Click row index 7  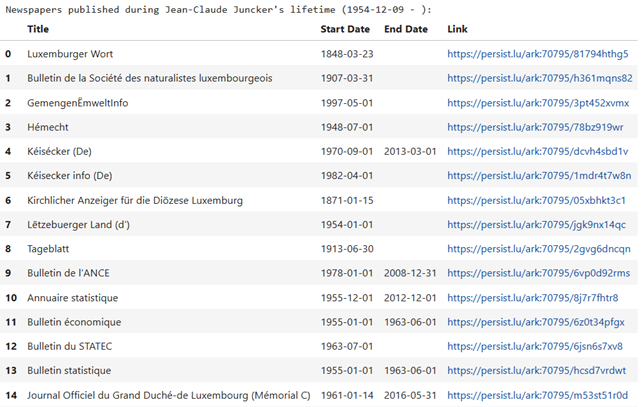(8, 224)
